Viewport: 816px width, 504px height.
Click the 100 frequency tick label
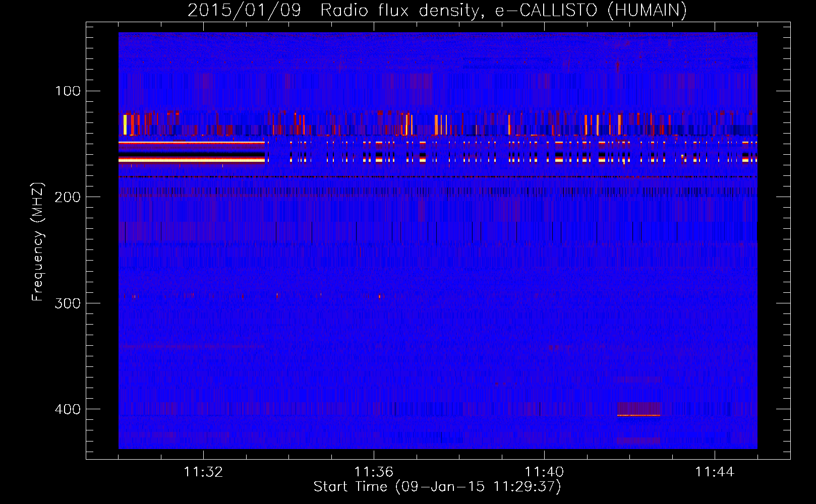pyautogui.click(x=68, y=91)
